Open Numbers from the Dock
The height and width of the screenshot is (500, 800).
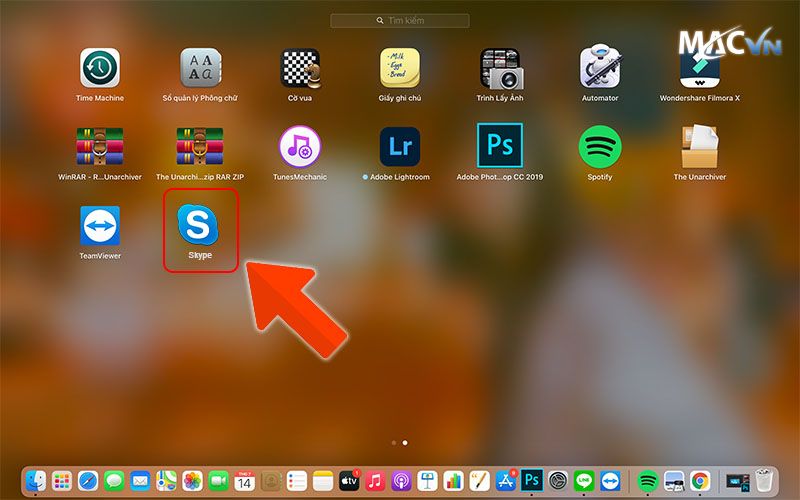pos(453,481)
